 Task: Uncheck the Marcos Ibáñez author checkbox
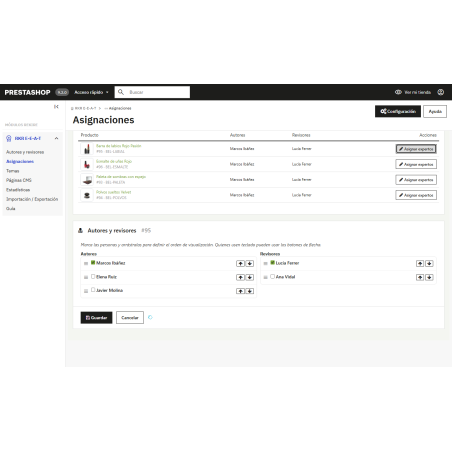pyautogui.click(x=93, y=263)
